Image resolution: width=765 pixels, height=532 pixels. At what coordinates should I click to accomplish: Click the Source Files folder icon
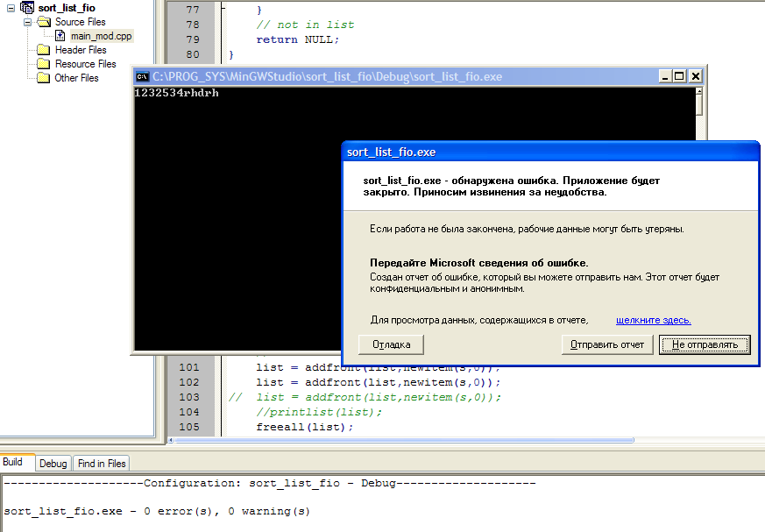[x=44, y=22]
